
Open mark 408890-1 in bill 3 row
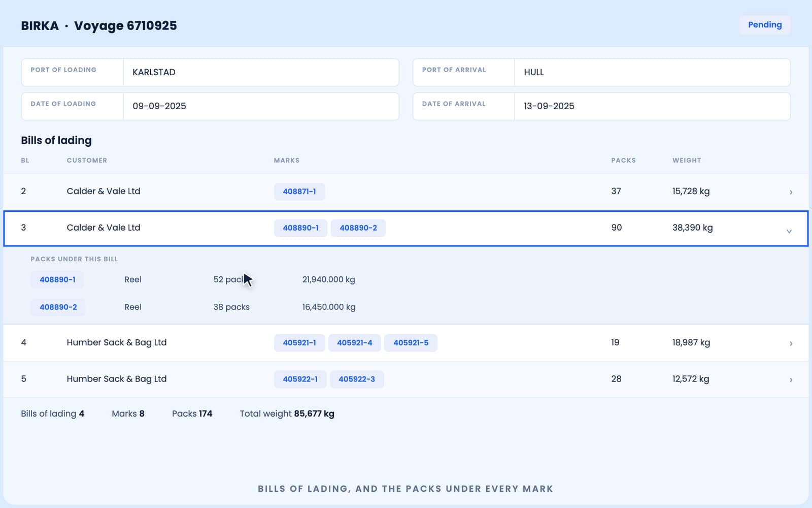tap(301, 228)
